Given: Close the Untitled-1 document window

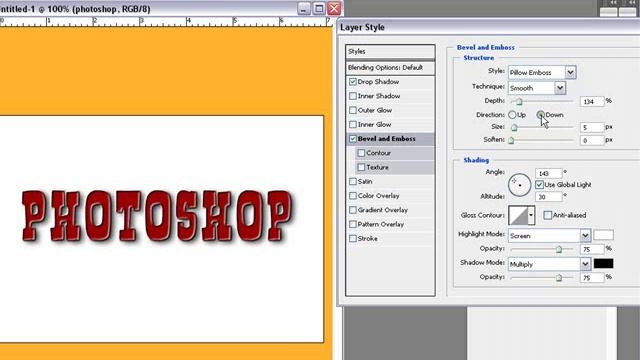Looking at the screenshot, I should 334,9.
